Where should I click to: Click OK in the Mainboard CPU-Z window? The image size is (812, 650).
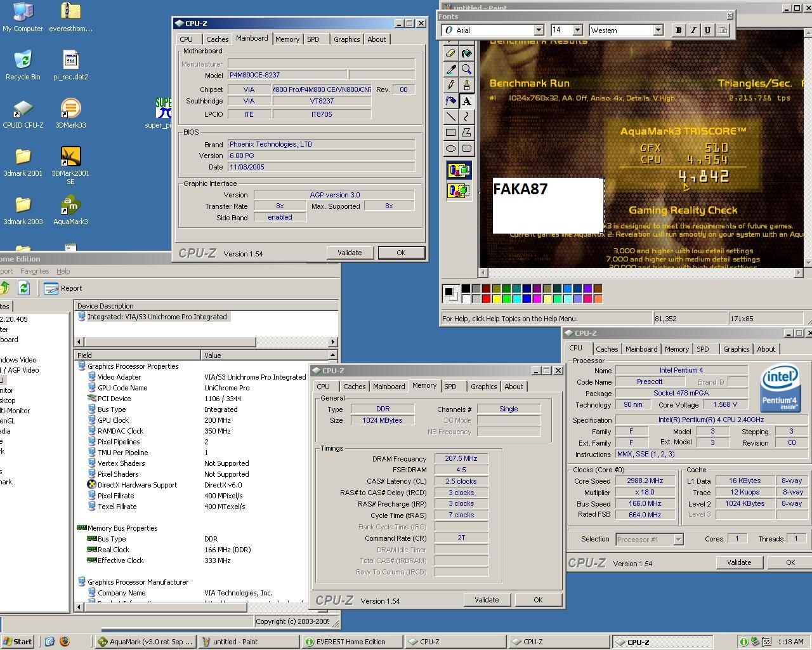coord(401,253)
